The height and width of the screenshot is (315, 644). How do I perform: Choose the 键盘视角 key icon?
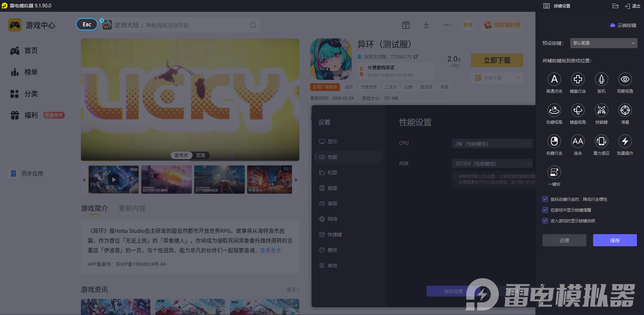578,110
